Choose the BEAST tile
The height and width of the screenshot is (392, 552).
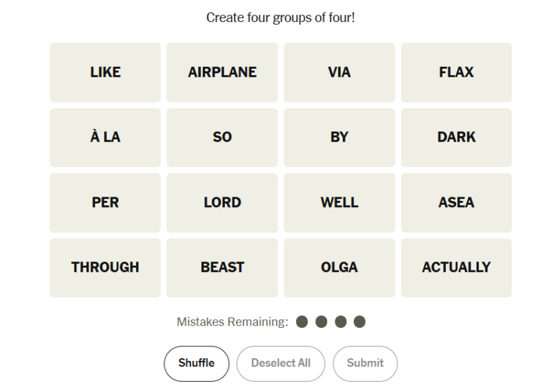(222, 268)
